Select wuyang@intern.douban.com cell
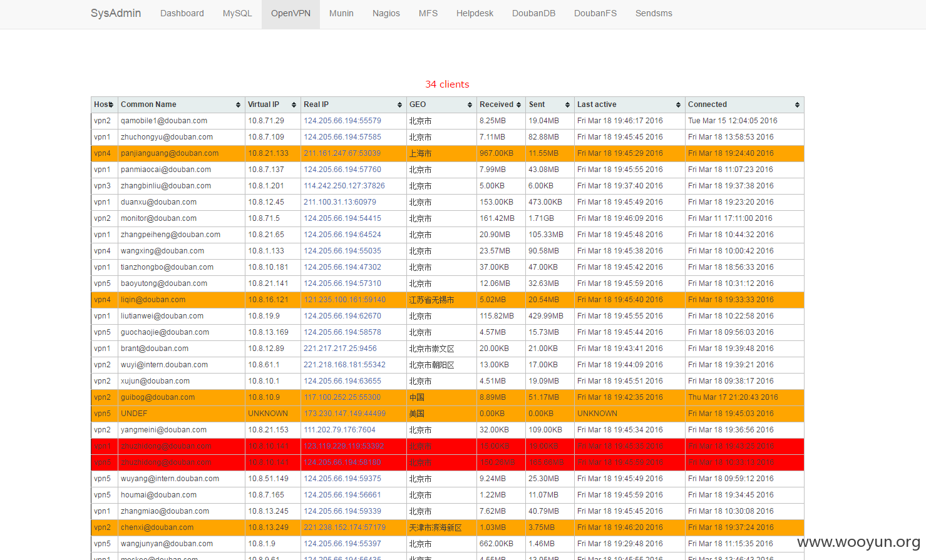Viewport: 926px width, 560px height. tap(182, 479)
